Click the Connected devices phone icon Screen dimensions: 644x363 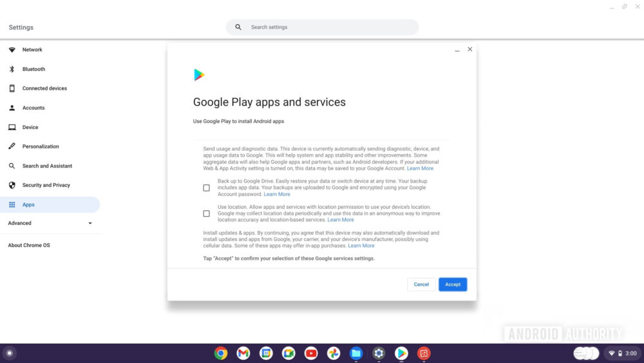[x=12, y=88]
